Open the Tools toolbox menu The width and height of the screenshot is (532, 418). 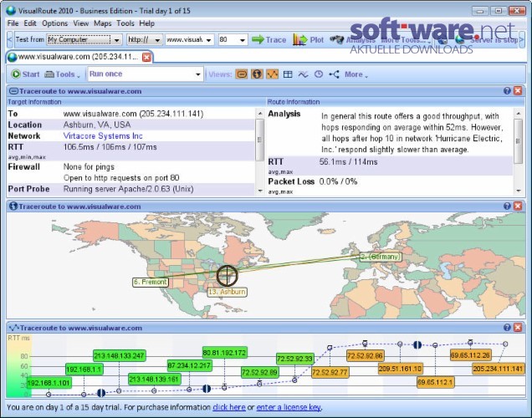point(63,74)
